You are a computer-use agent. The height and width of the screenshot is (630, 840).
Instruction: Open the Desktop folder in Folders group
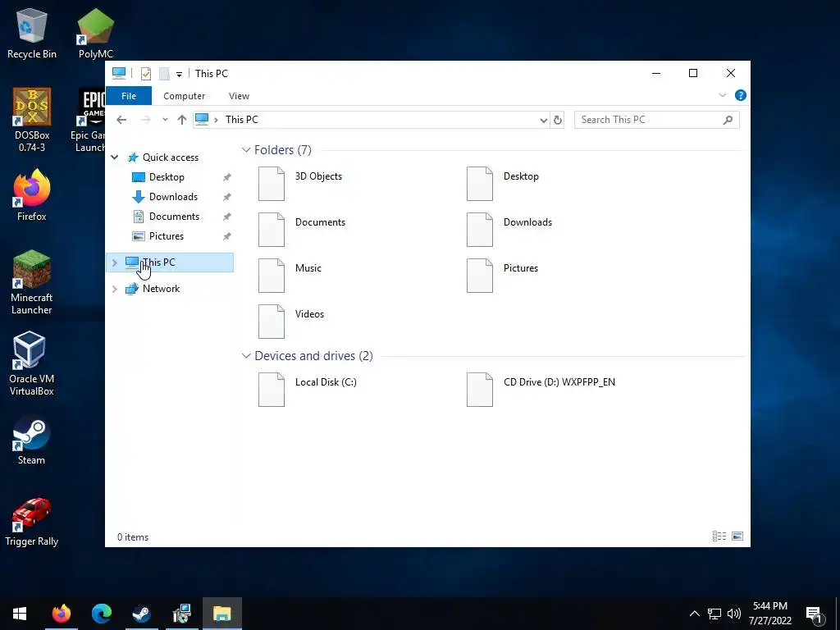click(503, 184)
